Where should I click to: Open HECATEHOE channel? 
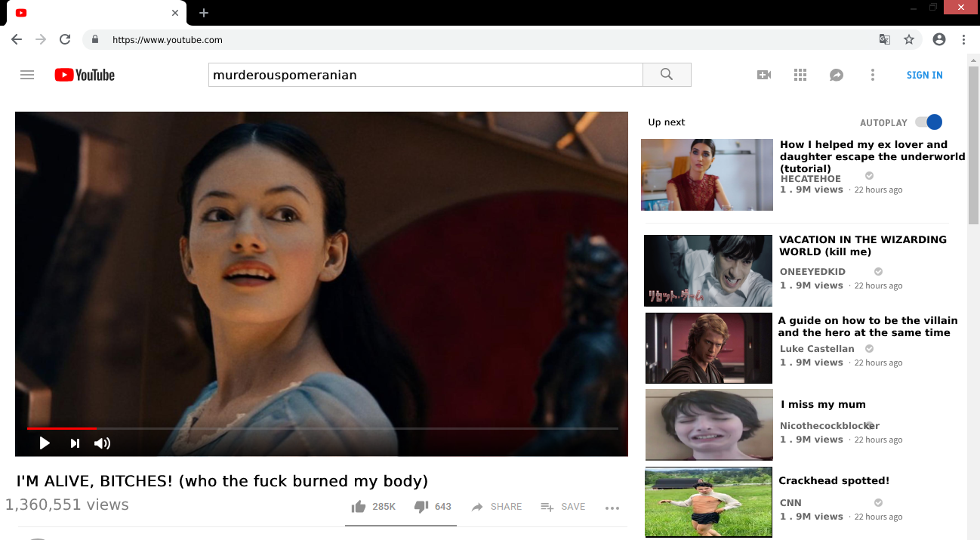coord(810,179)
